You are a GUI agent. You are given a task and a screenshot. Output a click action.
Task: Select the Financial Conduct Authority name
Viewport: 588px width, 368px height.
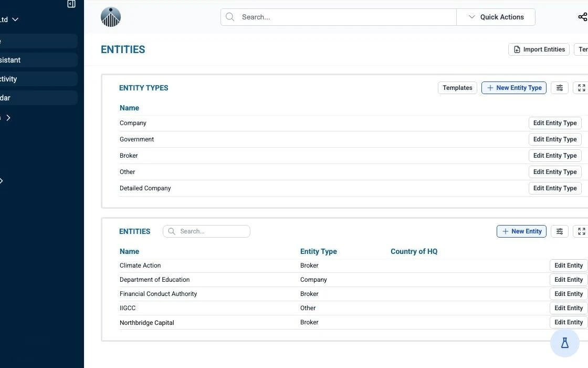[x=158, y=294]
